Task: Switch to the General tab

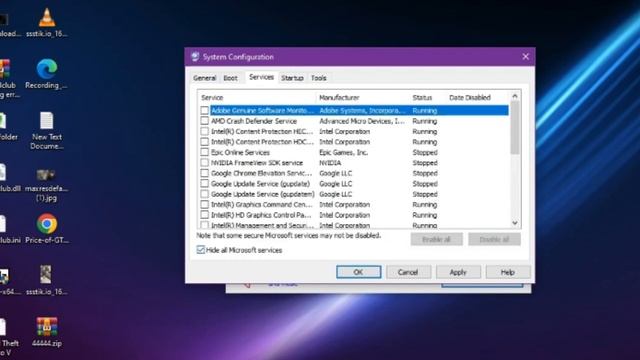Action: pyautogui.click(x=204, y=78)
